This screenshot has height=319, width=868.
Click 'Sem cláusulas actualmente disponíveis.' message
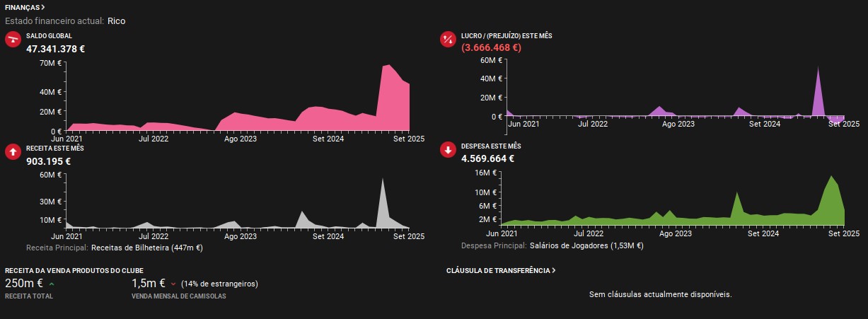(x=661, y=294)
